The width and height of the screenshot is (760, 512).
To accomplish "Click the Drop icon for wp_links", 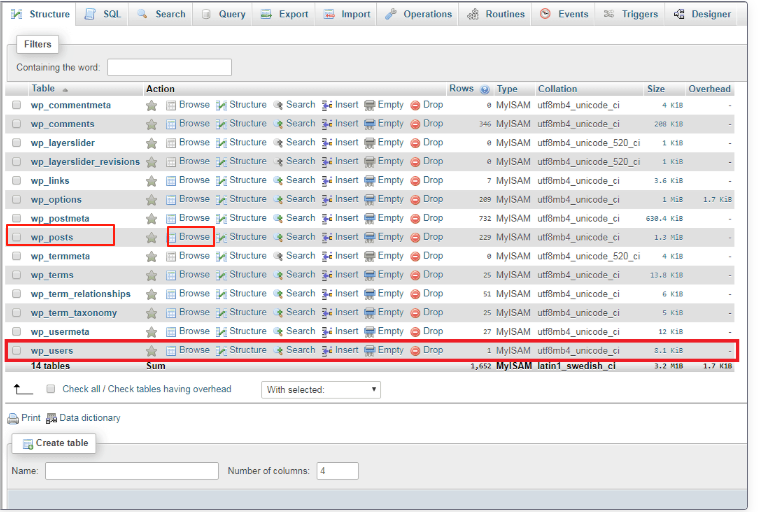I will (x=415, y=181).
